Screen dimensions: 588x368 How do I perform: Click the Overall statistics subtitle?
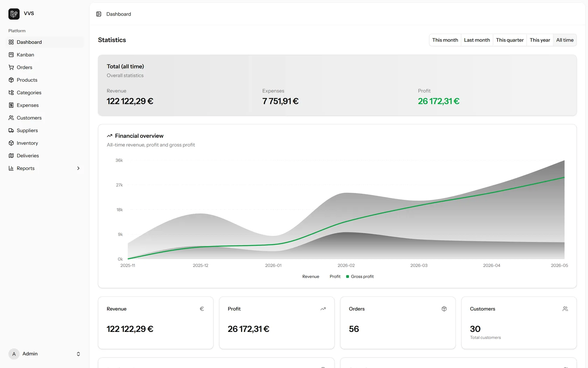click(x=125, y=75)
